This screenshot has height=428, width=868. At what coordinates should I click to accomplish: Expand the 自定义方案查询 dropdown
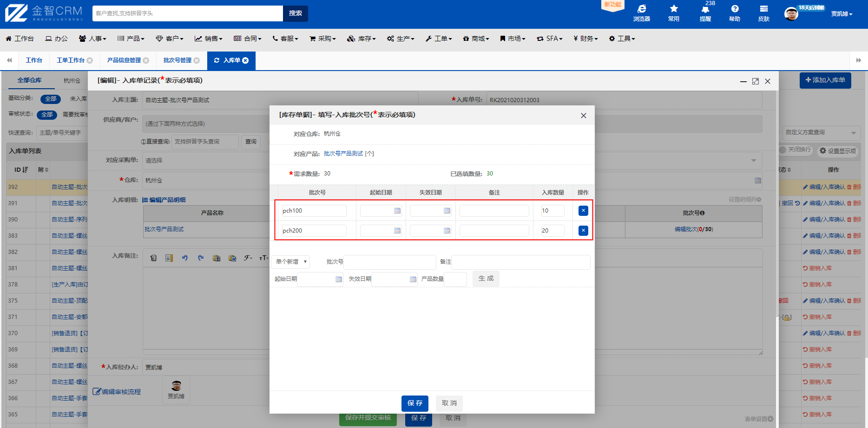pyautogui.click(x=821, y=133)
